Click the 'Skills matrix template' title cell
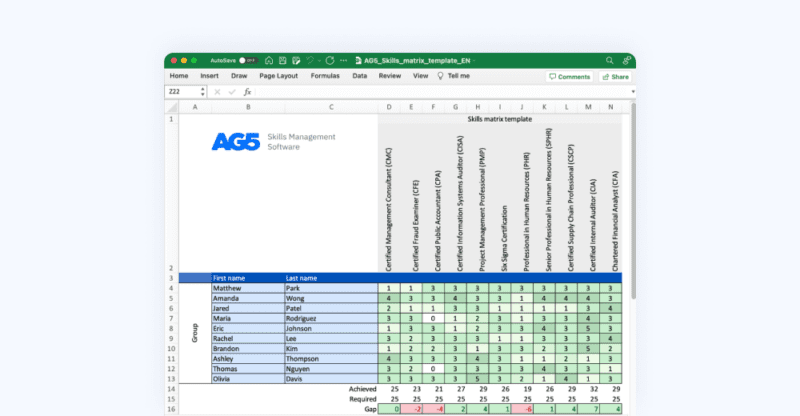Viewport: 800px width, 416px height. 499,119
